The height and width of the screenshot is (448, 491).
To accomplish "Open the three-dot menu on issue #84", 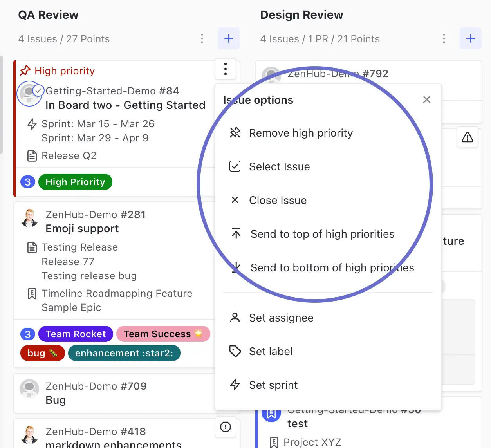I will tap(226, 69).
